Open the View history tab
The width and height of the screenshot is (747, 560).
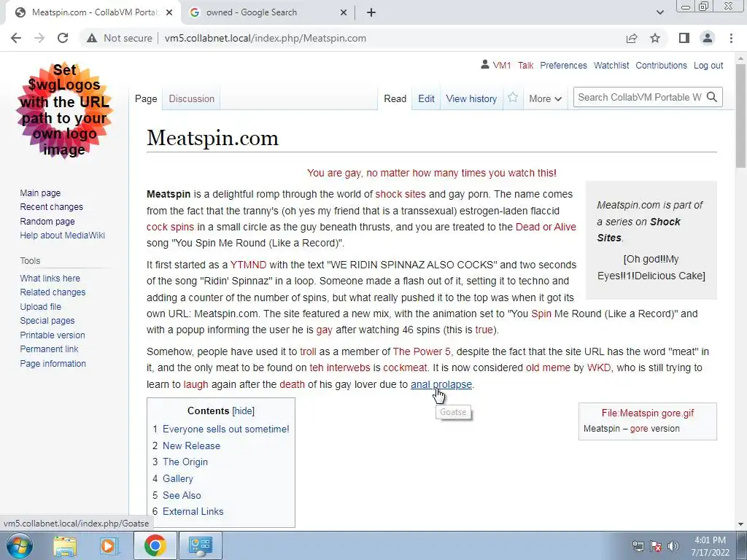click(x=471, y=98)
